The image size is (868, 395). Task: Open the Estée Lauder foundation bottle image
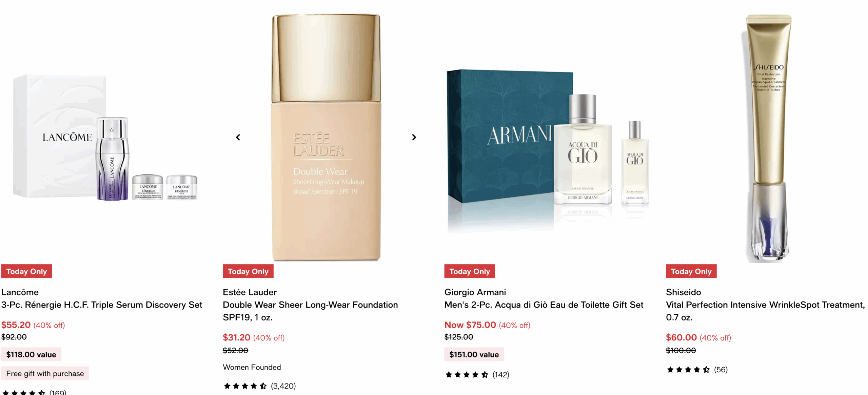tap(326, 137)
